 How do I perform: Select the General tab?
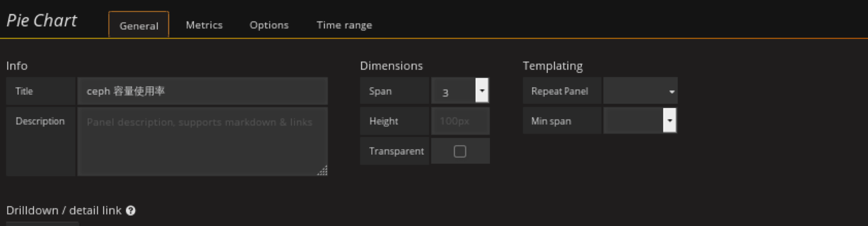pos(139,25)
